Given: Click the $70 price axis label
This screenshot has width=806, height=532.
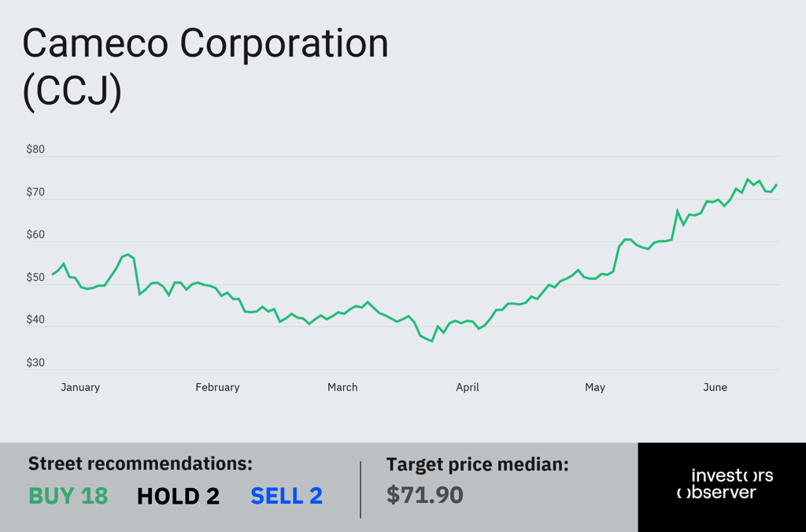Looking at the screenshot, I should (x=35, y=192).
